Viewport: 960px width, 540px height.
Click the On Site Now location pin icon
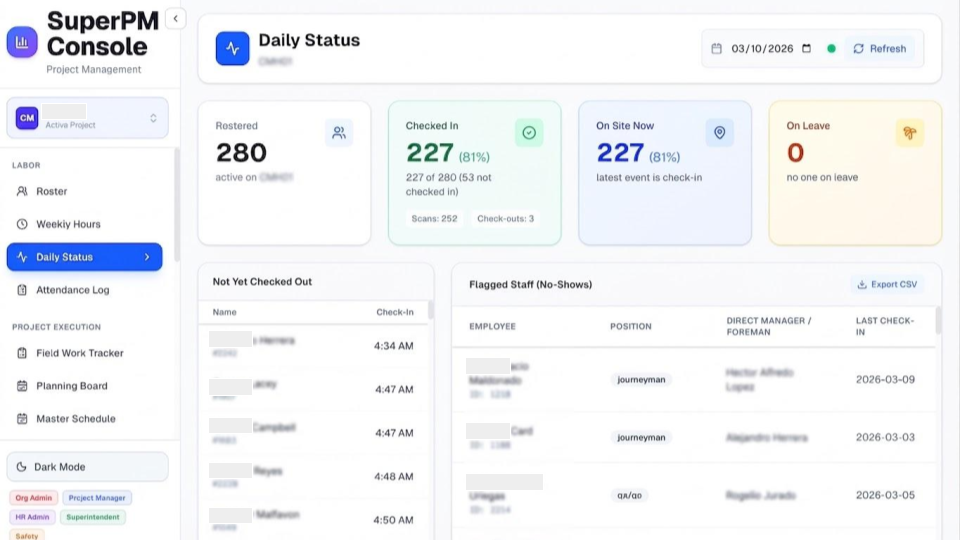tap(719, 133)
